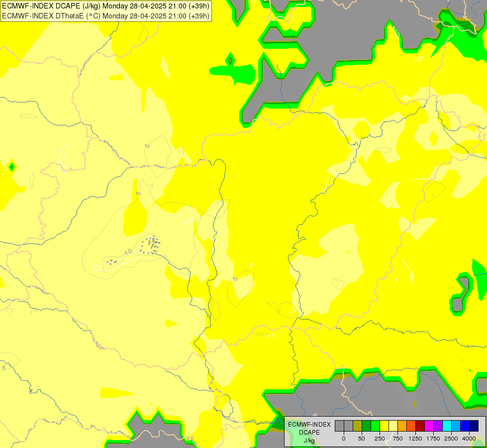The image size is (487, 448).
Task: Click the '1750' value under the legend
Action: click(x=433, y=439)
